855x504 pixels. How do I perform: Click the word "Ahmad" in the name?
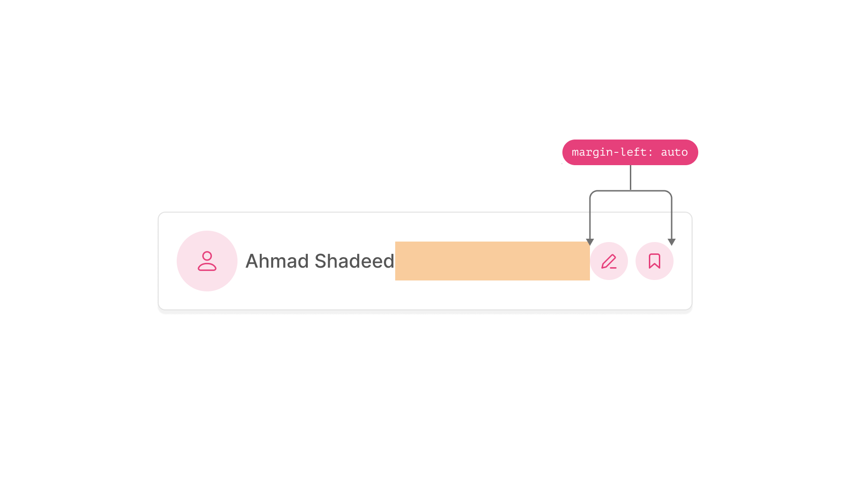pyautogui.click(x=277, y=261)
